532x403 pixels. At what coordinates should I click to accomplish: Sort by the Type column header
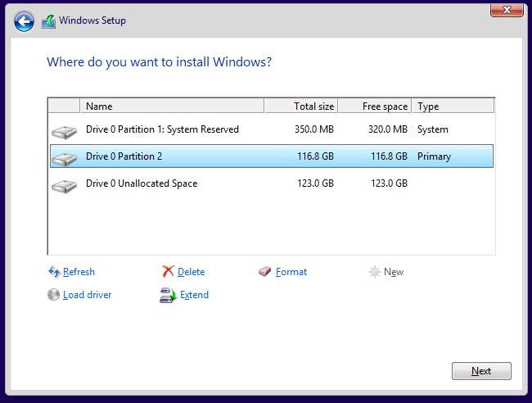[452, 106]
